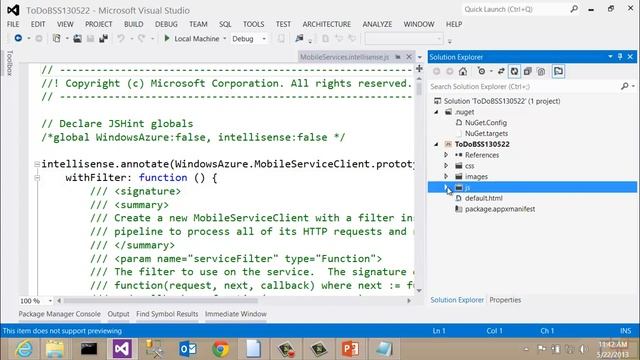Collapse the ToDoBSS130522 project node

point(436,144)
